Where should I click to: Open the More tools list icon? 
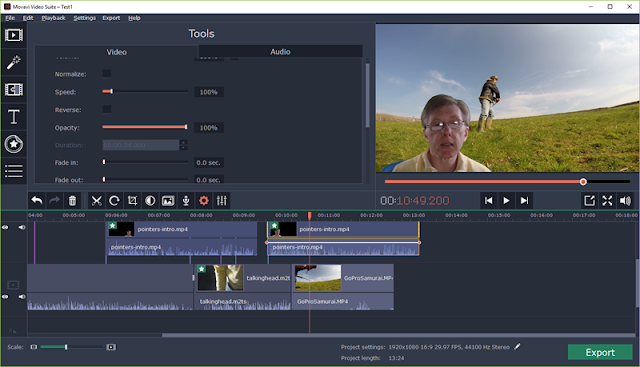pos(14,171)
